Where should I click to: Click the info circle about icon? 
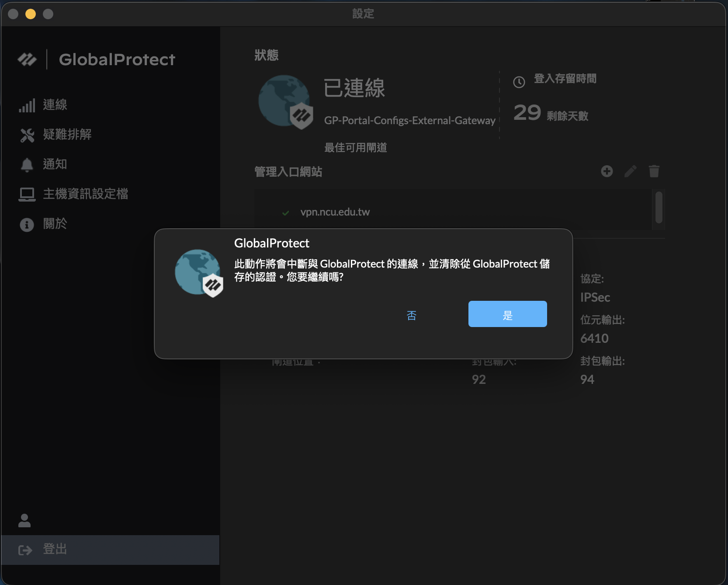coord(27,225)
